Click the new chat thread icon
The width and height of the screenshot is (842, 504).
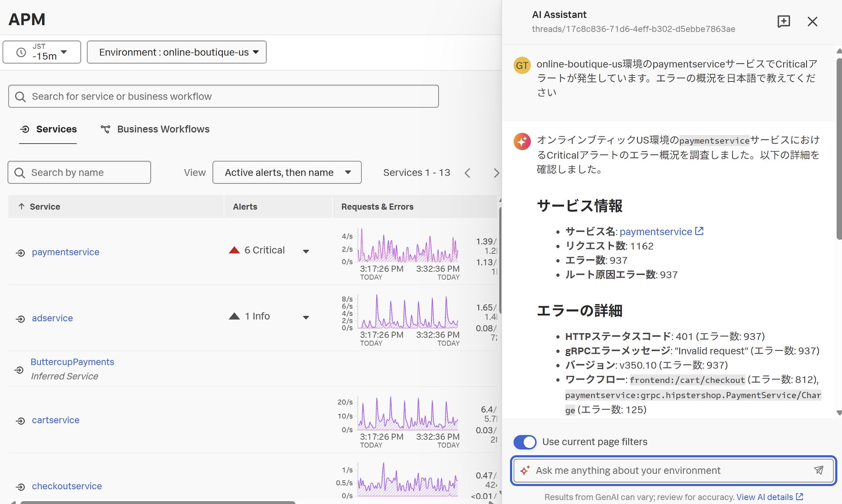(784, 21)
